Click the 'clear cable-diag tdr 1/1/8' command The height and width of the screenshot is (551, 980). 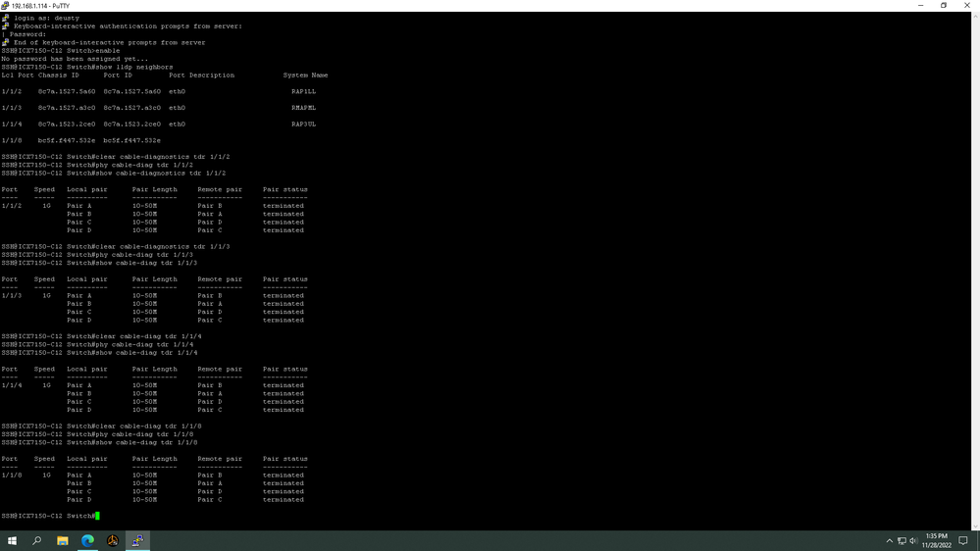[150, 426]
